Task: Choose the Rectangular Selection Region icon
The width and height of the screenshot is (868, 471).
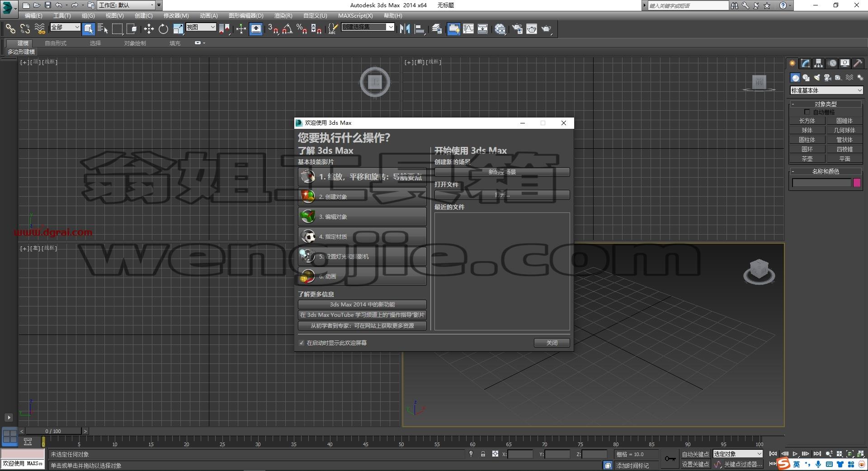Action: click(118, 29)
